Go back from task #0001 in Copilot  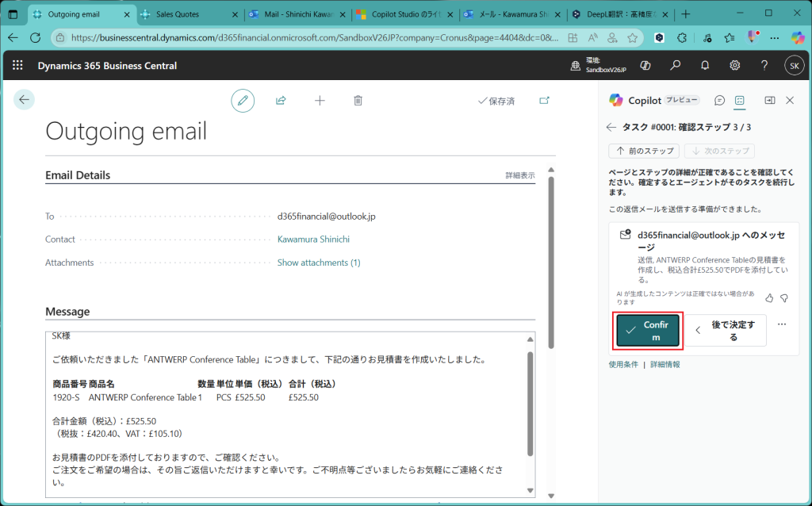[x=611, y=128]
